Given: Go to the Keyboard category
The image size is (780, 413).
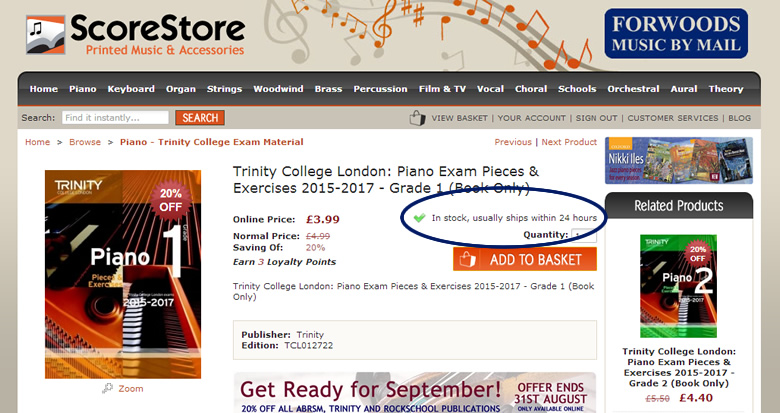Looking at the screenshot, I should click(131, 89).
